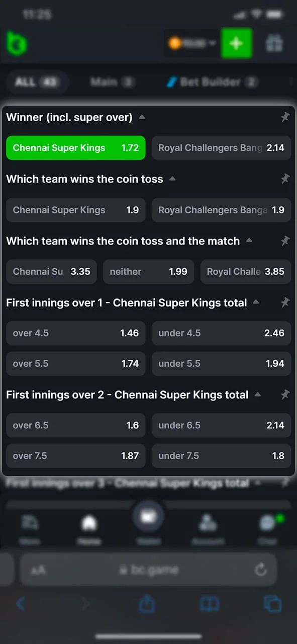Collapse the Winner (incl. super over) section

(141, 117)
